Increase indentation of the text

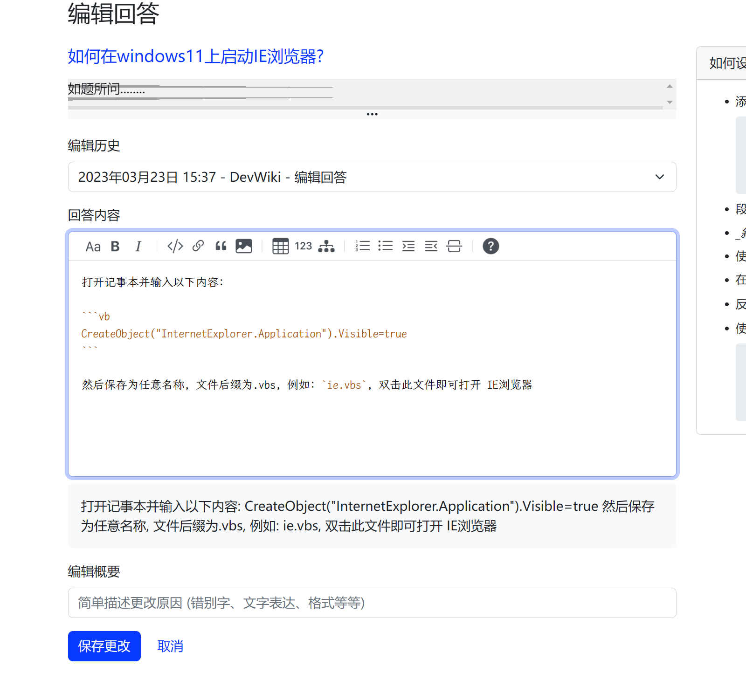[x=408, y=246]
